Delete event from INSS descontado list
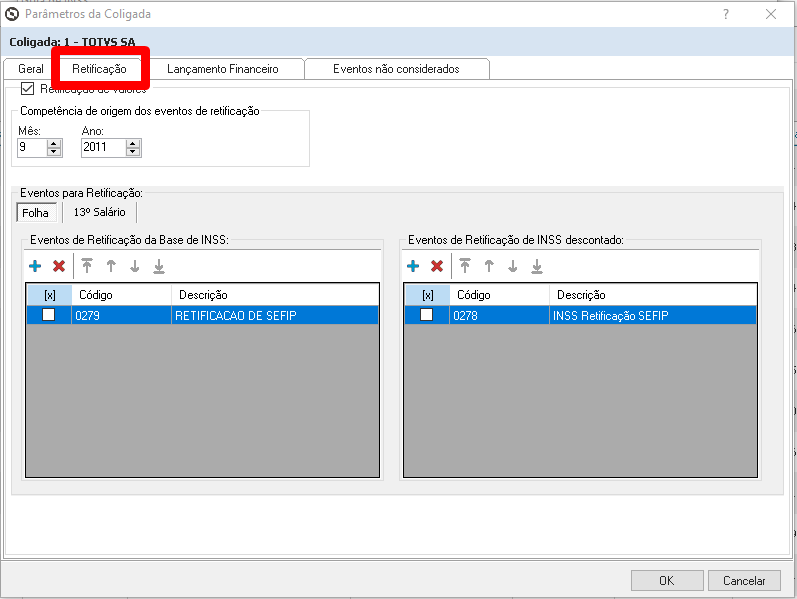Viewport: 797px width, 599px height. (437, 266)
